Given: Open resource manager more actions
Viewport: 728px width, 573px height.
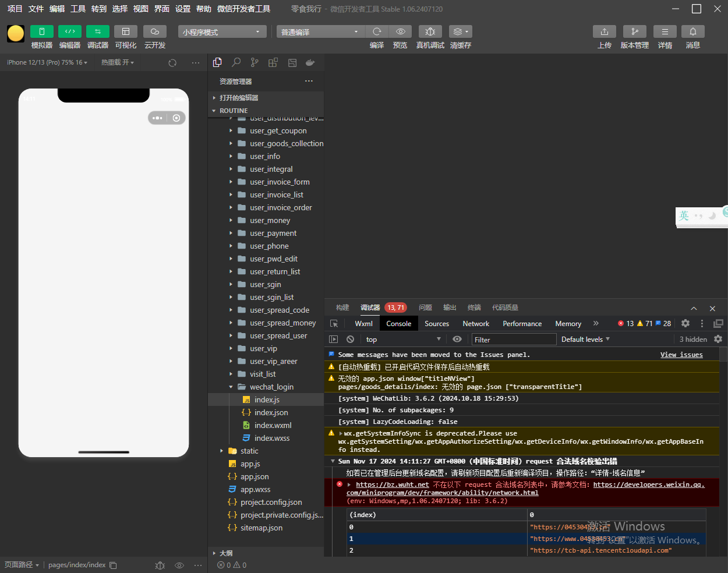Looking at the screenshot, I should click(x=309, y=81).
